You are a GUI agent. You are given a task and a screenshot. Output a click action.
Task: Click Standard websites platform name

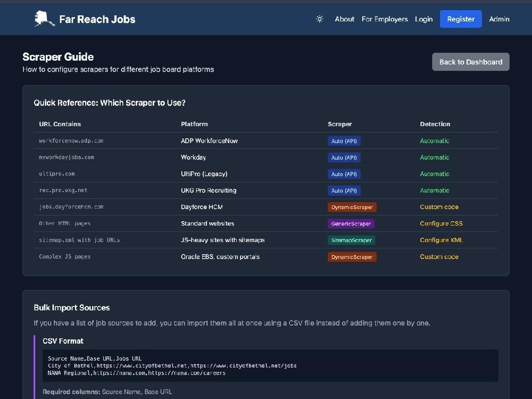(x=207, y=223)
